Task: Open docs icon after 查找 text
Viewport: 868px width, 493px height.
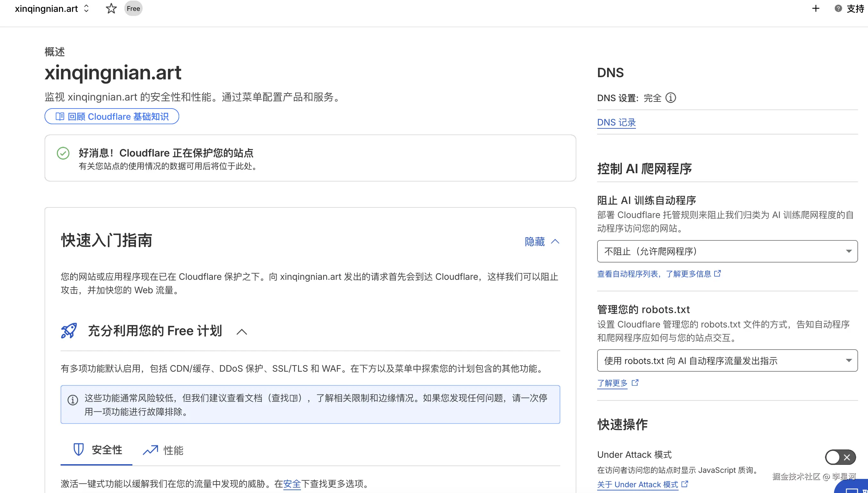Action: tap(294, 398)
